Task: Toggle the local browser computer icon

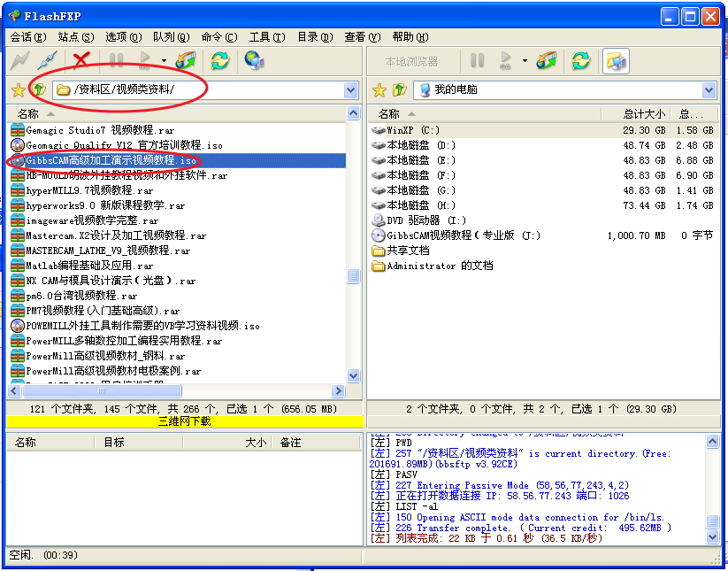Action: click(617, 61)
